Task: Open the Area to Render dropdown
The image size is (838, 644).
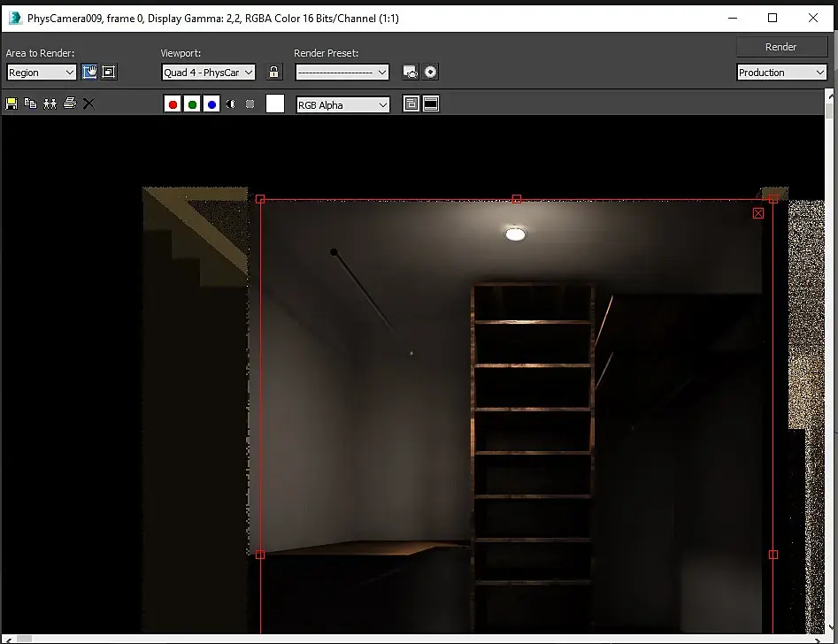Action: 42,73
